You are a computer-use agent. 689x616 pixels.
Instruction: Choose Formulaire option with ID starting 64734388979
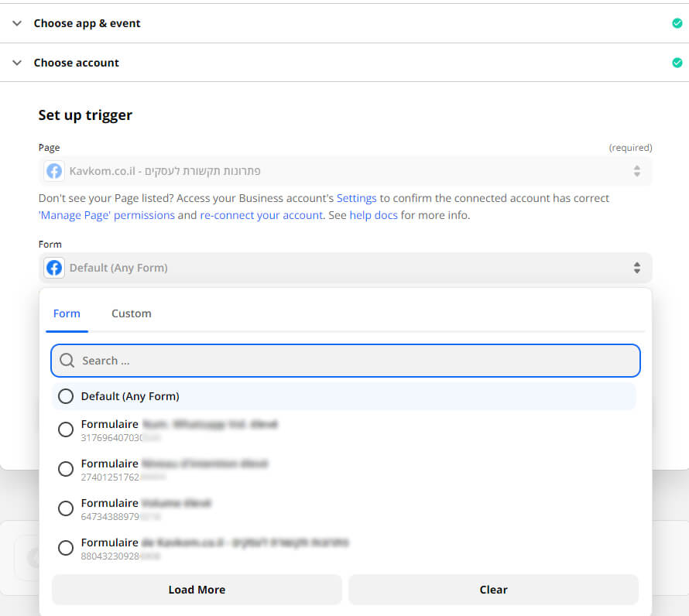[x=67, y=509]
